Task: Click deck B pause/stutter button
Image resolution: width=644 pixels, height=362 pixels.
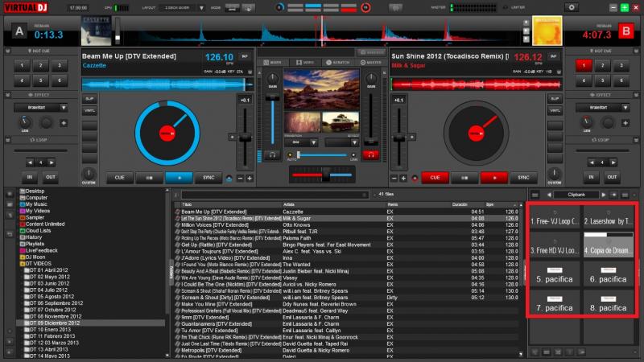Action: tap(464, 178)
